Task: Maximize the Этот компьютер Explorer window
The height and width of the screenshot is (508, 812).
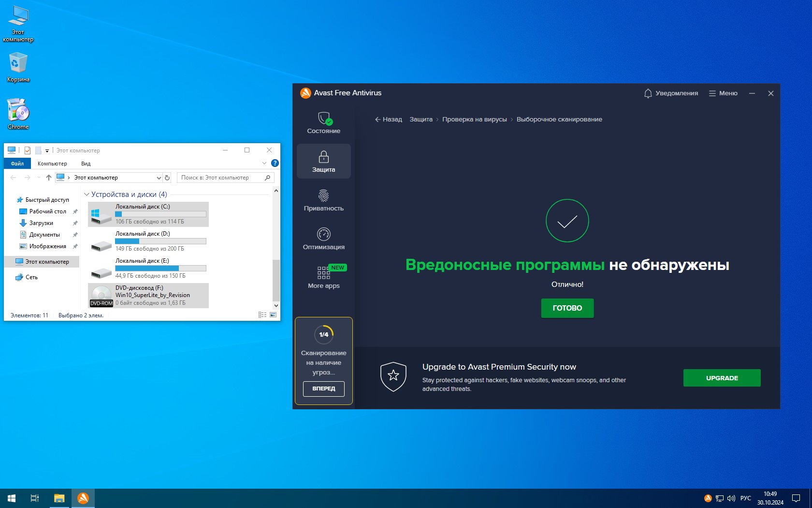Action: [x=247, y=150]
